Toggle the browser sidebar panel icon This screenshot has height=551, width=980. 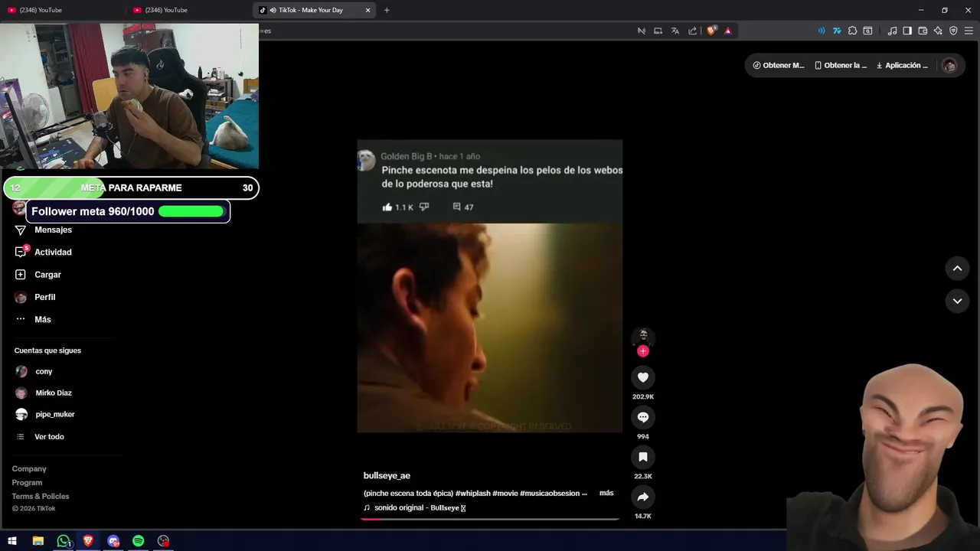click(x=907, y=31)
